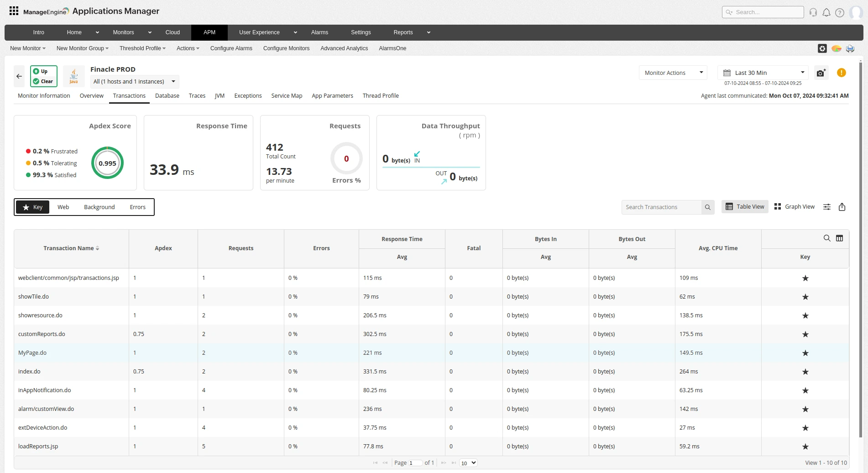The height and width of the screenshot is (473, 868).
Task: Click the back arrow beside monitor status
Action: 19,76
